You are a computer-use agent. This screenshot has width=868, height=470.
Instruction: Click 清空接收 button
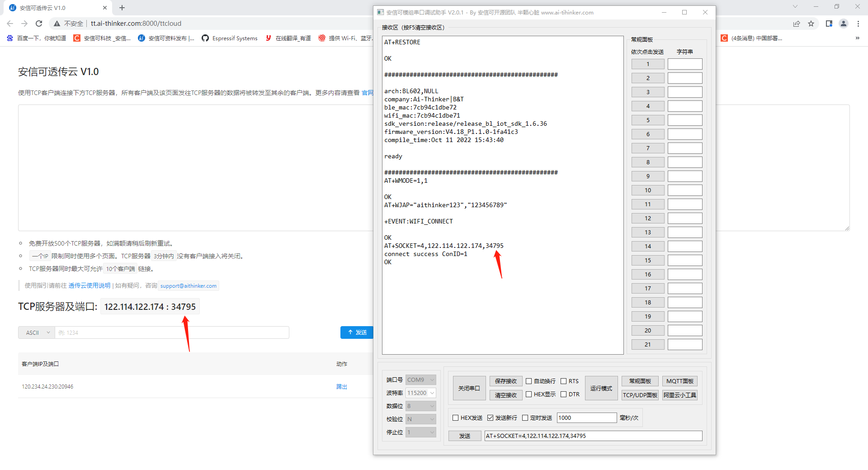pos(506,395)
